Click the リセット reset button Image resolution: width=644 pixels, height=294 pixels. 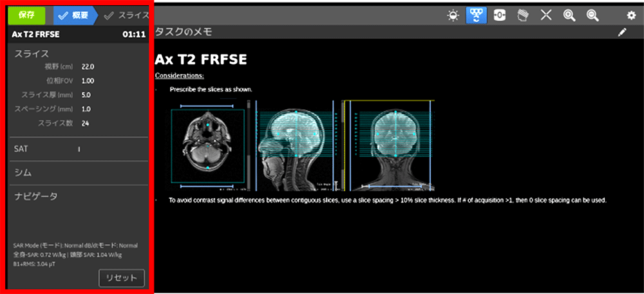pyautogui.click(x=121, y=278)
